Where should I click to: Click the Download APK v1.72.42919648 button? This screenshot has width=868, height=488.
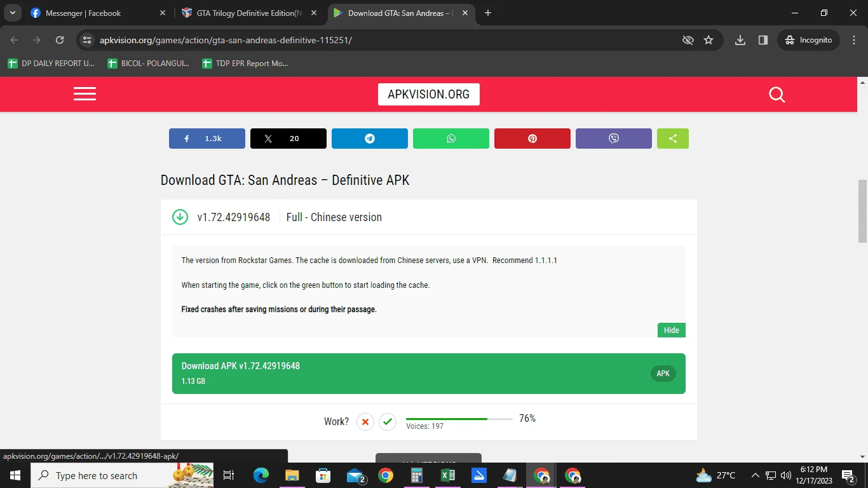429,374
